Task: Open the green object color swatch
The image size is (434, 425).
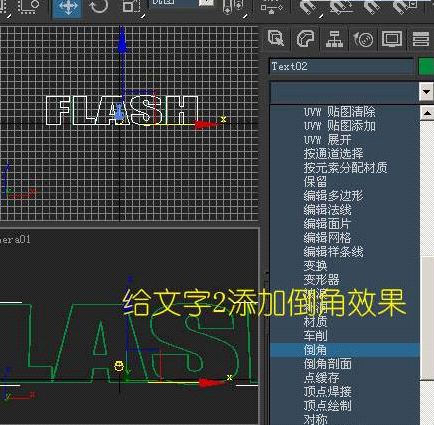Action: click(426, 66)
